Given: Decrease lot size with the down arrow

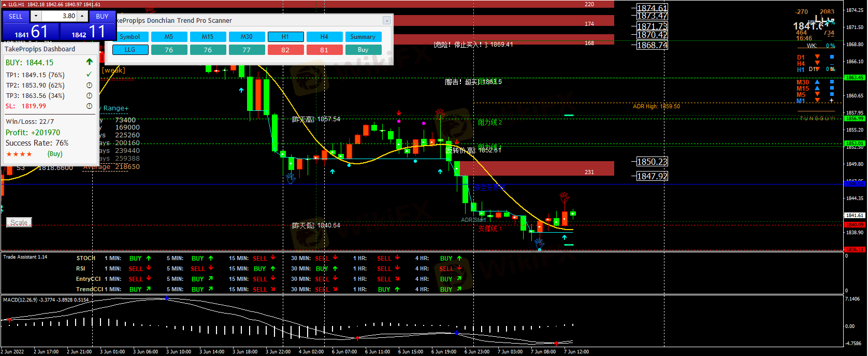Looking at the screenshot, I should coord(36,16).
